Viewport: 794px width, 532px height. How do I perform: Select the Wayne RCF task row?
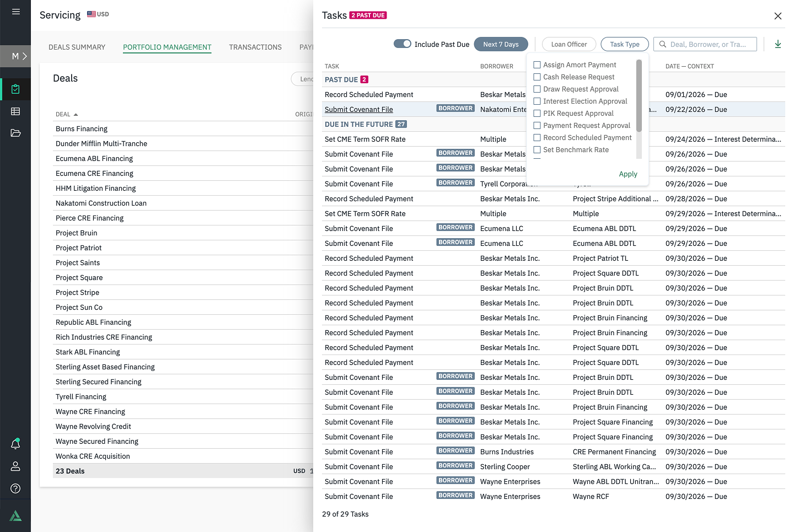(554, 497)
